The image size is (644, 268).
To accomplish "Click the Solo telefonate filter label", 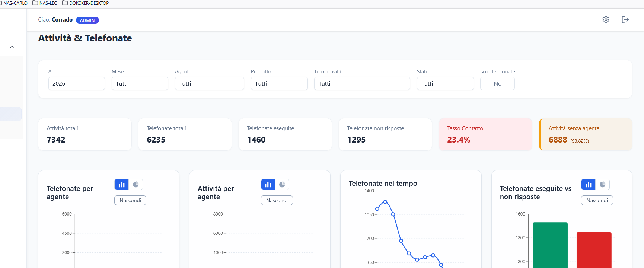I will [x=498, y=71].
